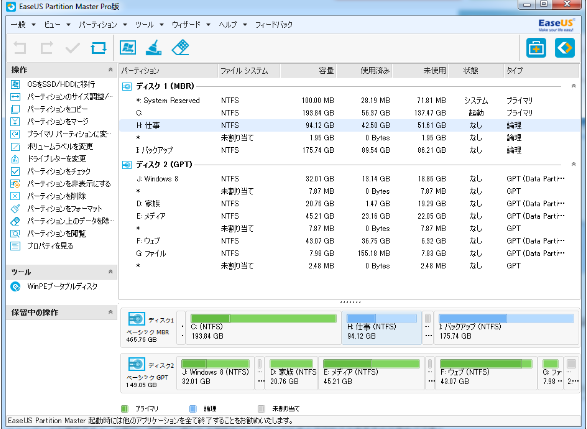Click F: ウェブ 43.07 GB disk map block
The image size is (587, 429).
tap(486, 373)
